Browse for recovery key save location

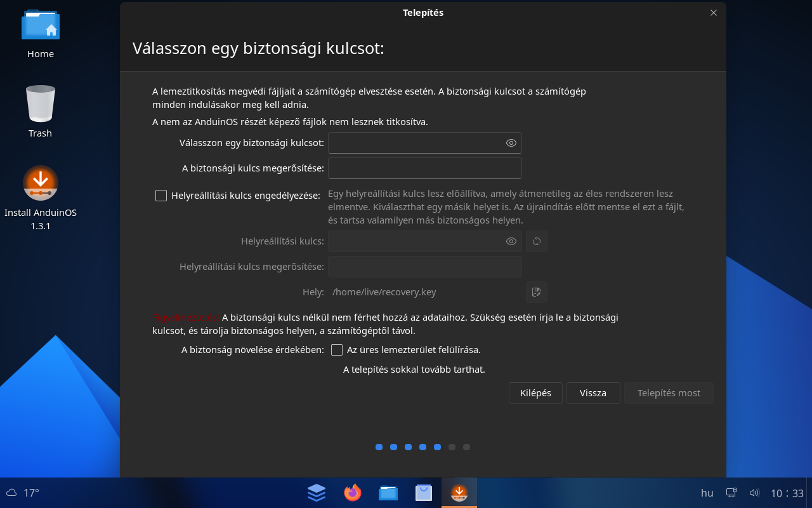537,292
